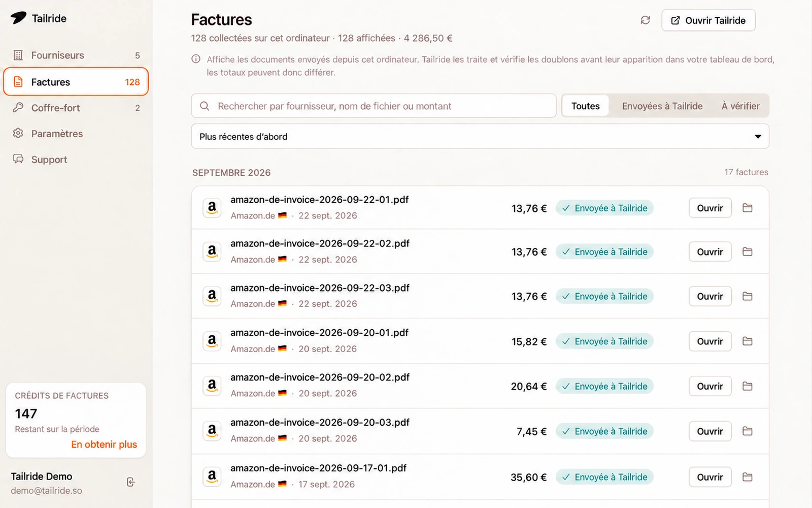Click Amazon logo of invoice 2026-09-20-01
Screen dimensions: 812x508
[x=212, y=341]
